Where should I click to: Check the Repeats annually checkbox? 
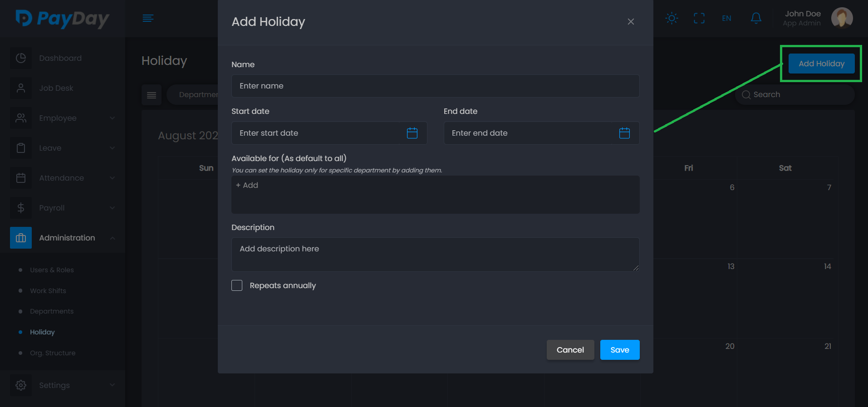click(237, 285)
